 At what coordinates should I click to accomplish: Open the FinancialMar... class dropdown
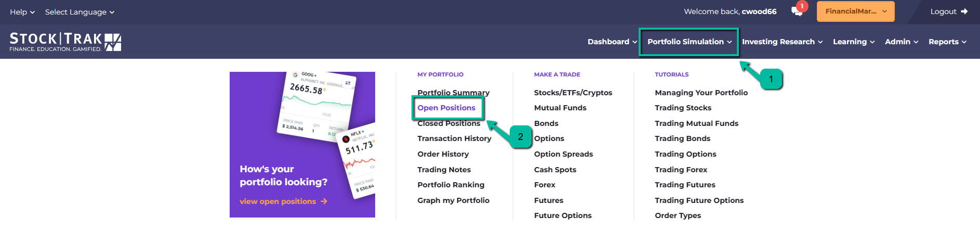(x=855, y=11)
